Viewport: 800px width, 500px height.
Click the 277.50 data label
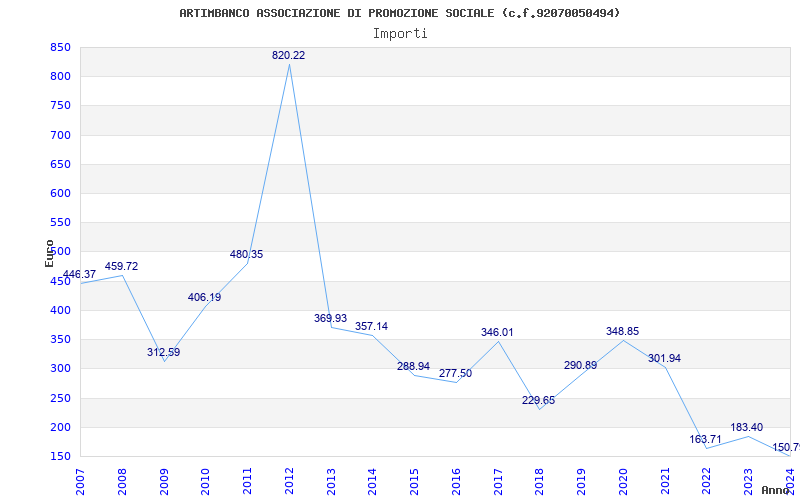[456, 373]
